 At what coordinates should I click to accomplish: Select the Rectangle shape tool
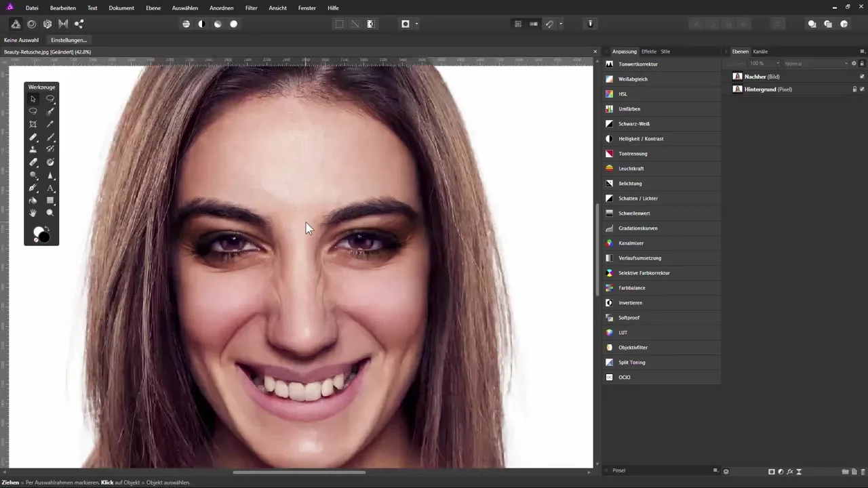50,201
